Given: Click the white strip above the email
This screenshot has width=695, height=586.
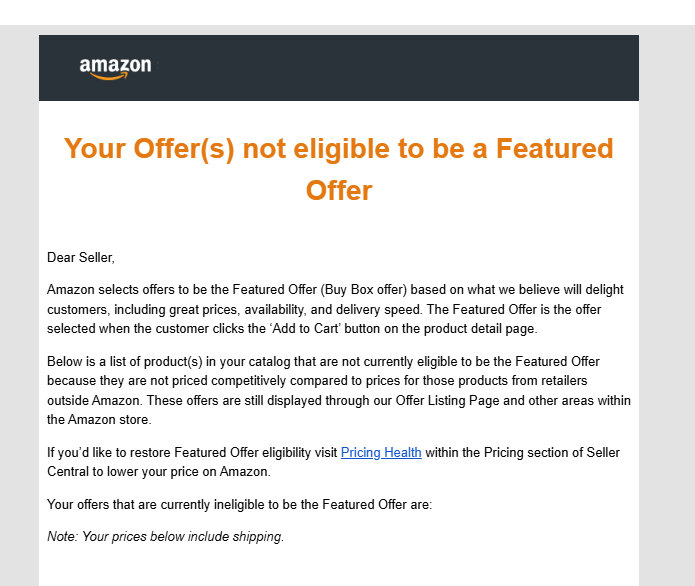Looking at the screenshot, I should [x=347, y=12].
